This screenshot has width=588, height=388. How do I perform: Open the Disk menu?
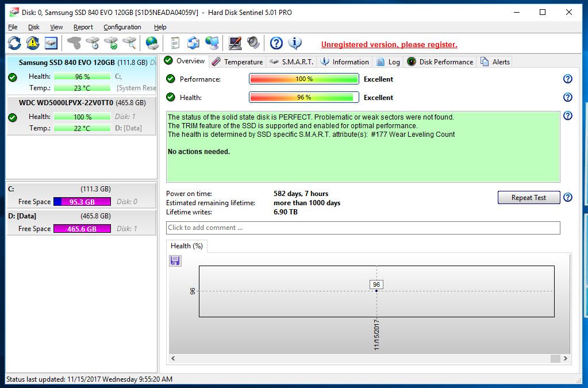tap(34, 27)
